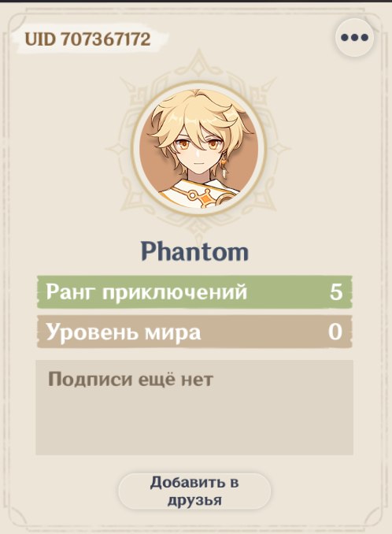The height and width of the screenshot is (534, 392).
Task: Select the UID 707367172 label
Action: click(x=88, y=39)
